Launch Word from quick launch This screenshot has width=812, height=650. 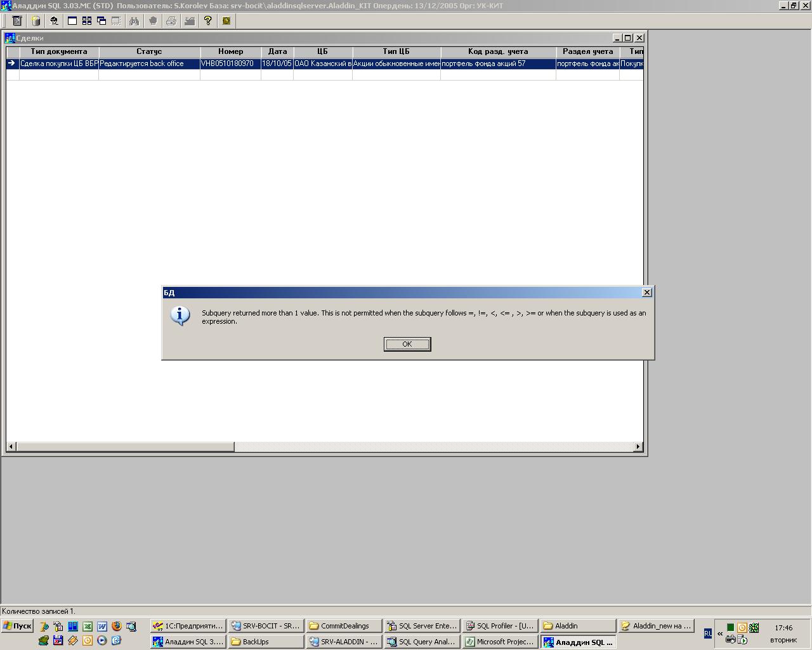(101, 627)
